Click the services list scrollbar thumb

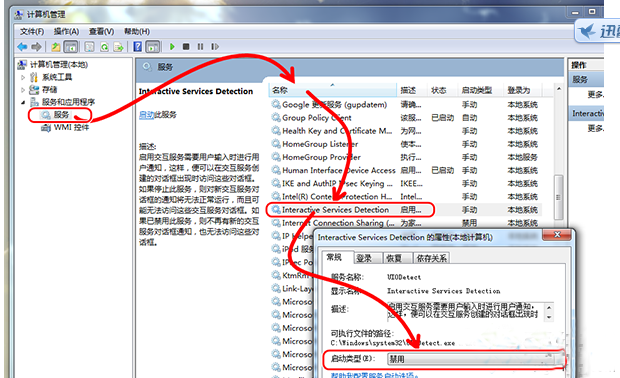(x=558, y=197)
